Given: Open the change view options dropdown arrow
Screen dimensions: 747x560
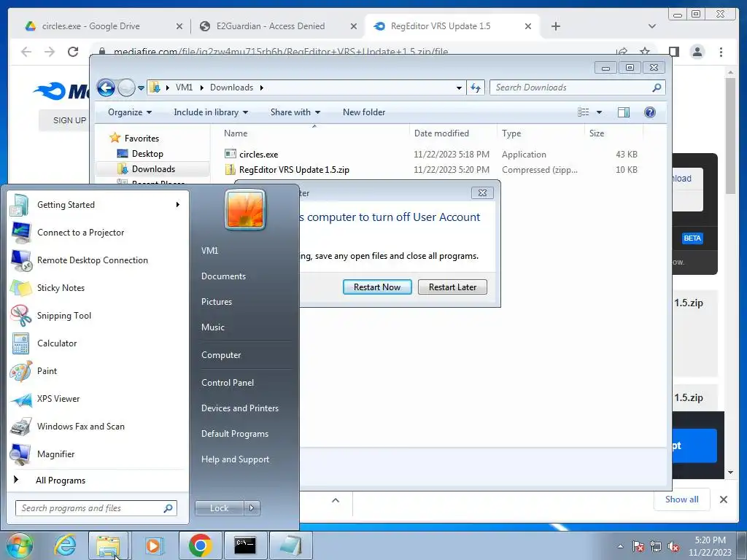Looking at the screenshot, I should click(x=600, y=112).
